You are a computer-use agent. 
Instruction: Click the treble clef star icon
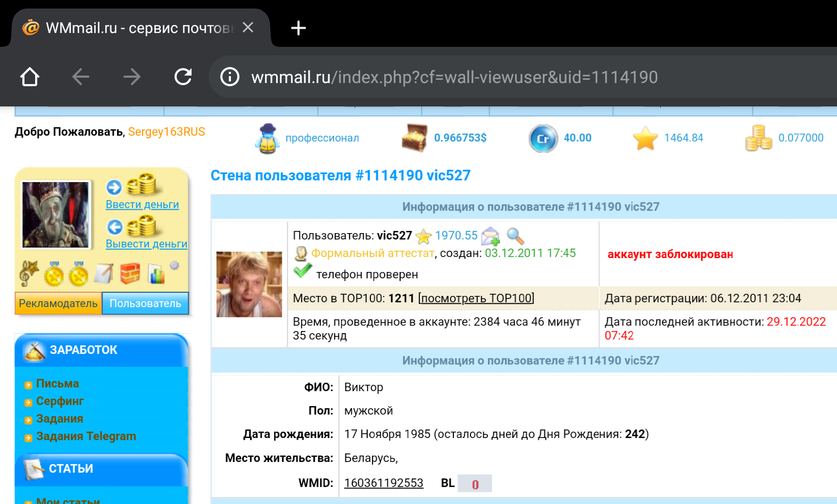(29, 273)
